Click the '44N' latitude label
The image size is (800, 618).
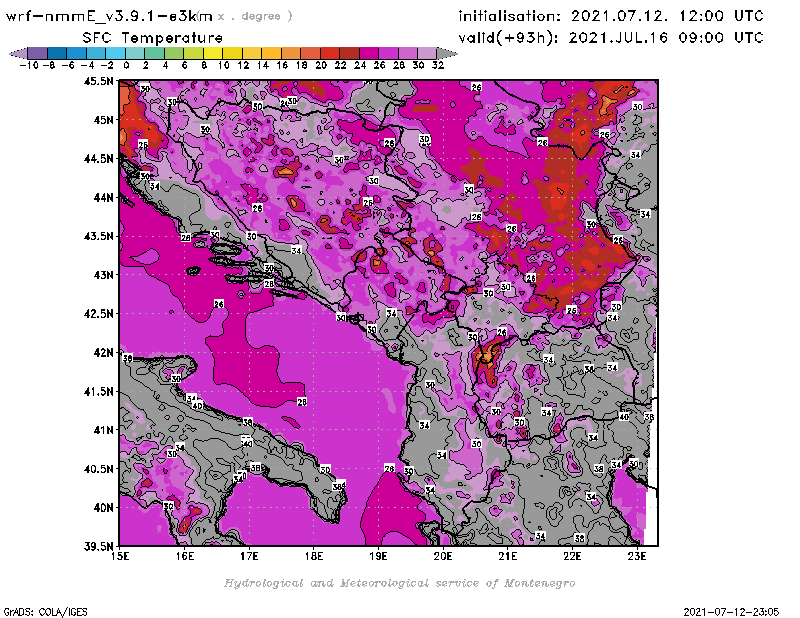pos(103,197)
